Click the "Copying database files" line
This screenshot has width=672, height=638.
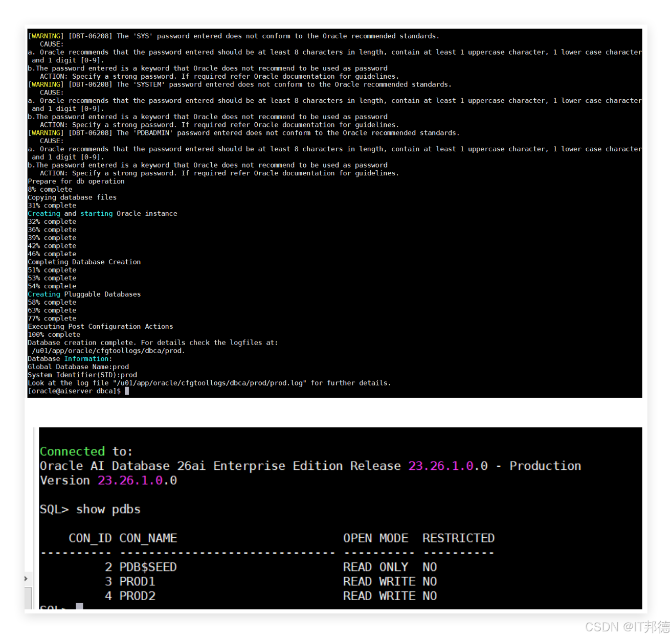[x=72, y=197]
